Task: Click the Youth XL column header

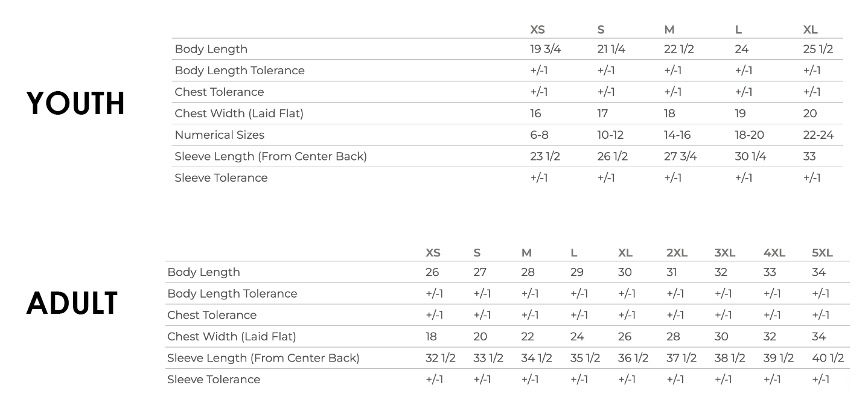Action: [810, 30]
